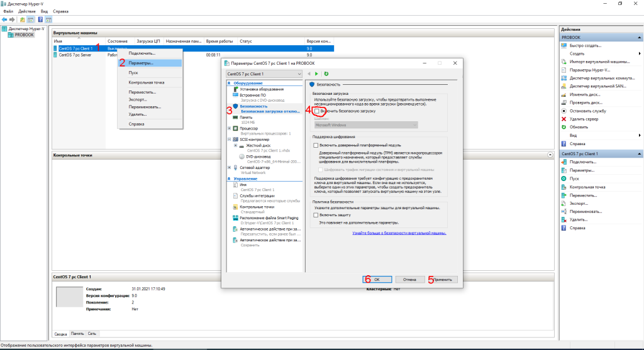Screen dimensions: 644x350
Task: Click the Изменить диск icon
Action: tap(564, 94)
